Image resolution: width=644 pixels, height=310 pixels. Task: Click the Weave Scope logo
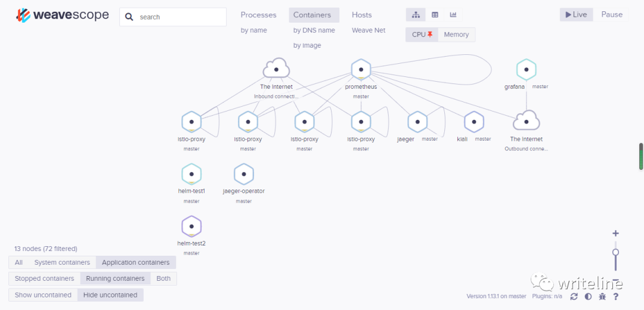[63, 15]
